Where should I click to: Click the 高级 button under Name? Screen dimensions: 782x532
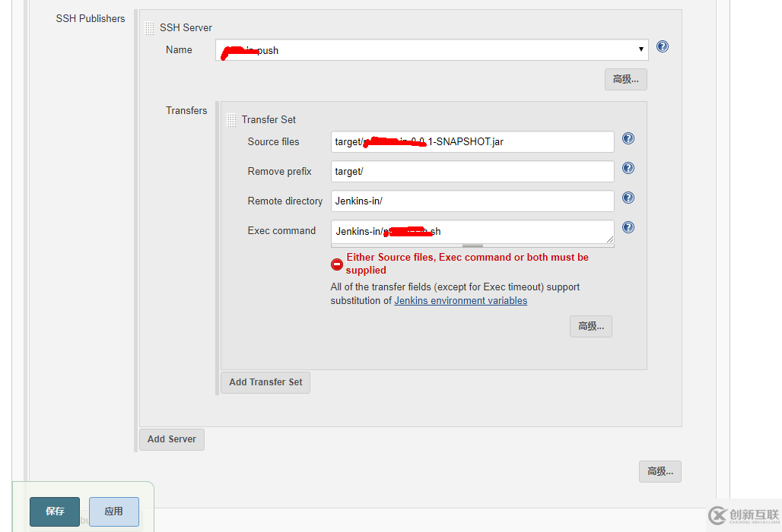coord(626,80)
